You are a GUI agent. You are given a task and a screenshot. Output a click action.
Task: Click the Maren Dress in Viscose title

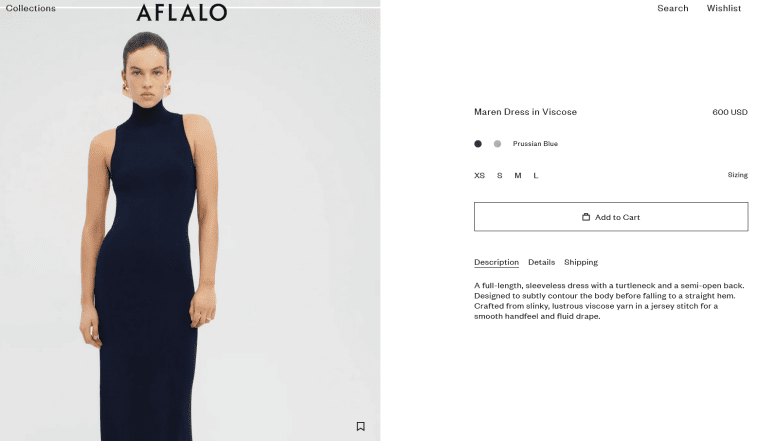coord(525,112)
